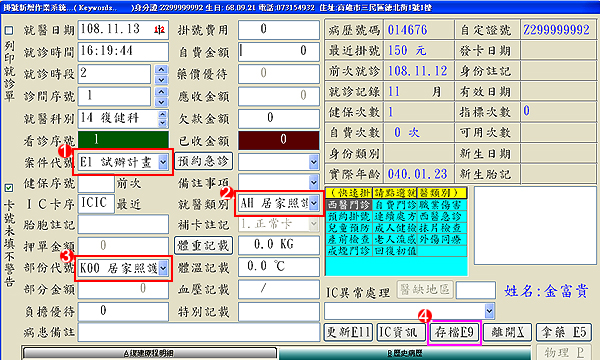This screenshot has width=600, height=360.
Task: Click into the 病患備註 input field
Action: pos(199,332)
